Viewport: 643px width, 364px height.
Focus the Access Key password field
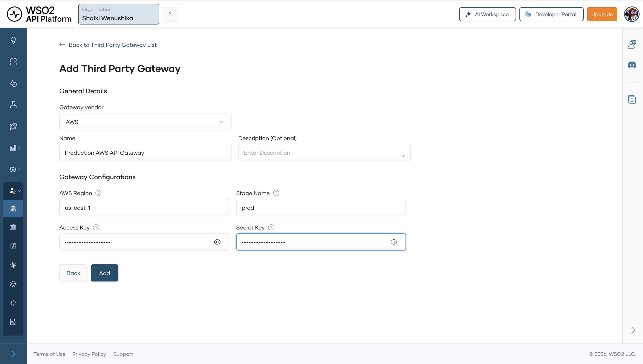point(144,242)
